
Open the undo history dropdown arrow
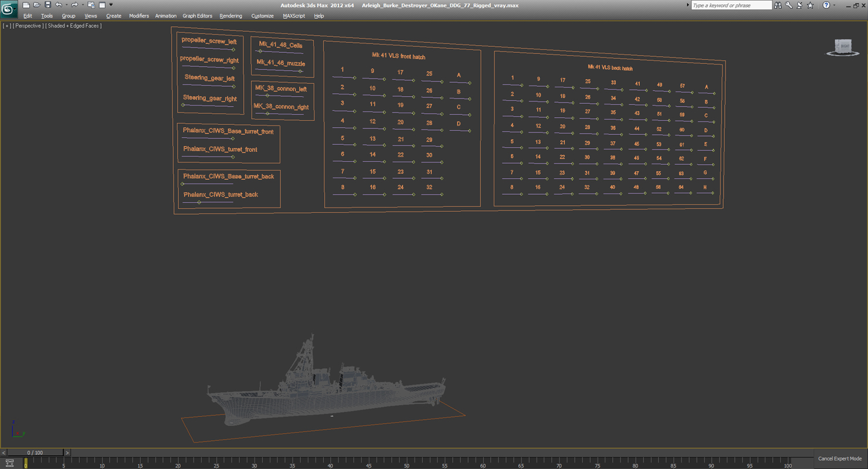point(66,5)
